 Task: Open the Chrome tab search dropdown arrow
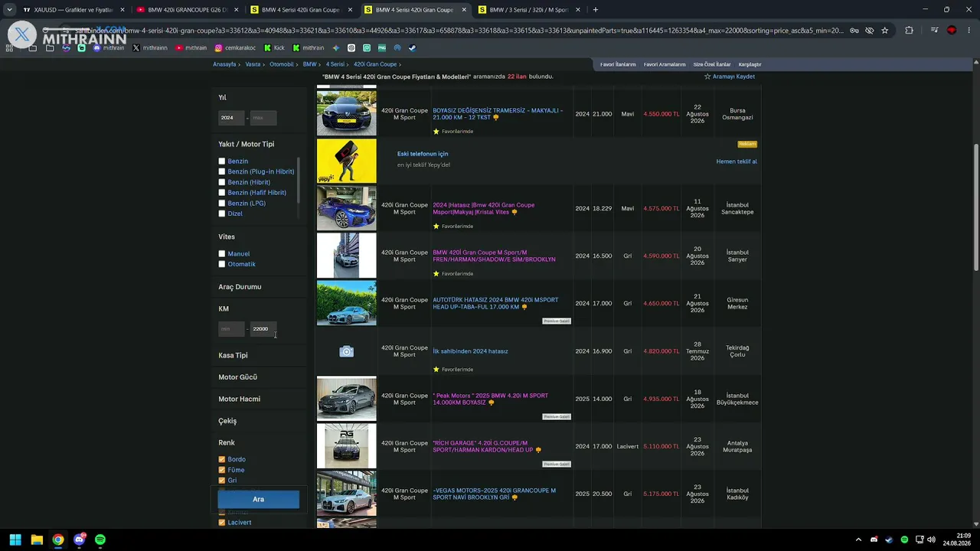coord(9,10)
